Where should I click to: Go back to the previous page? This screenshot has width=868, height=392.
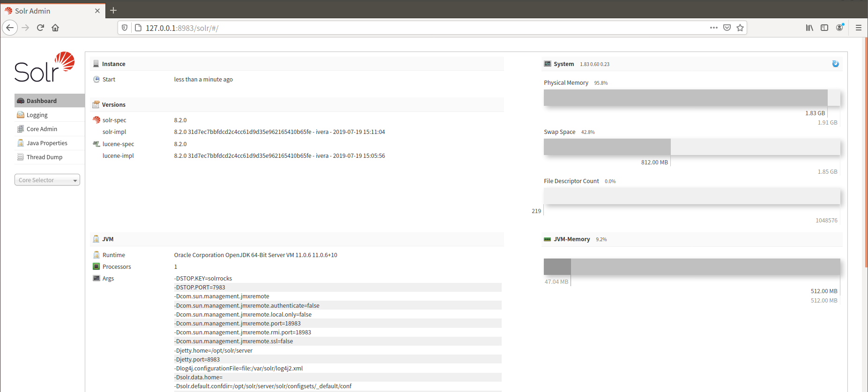pos(10,28)
